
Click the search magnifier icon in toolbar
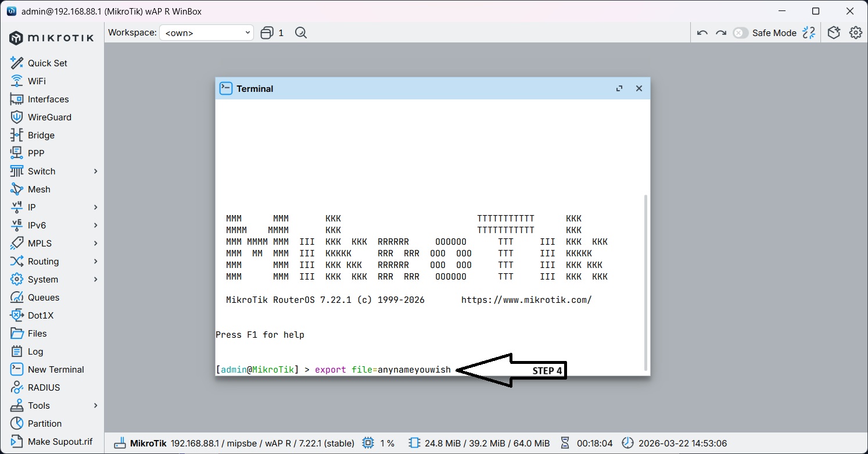[300, 33]
